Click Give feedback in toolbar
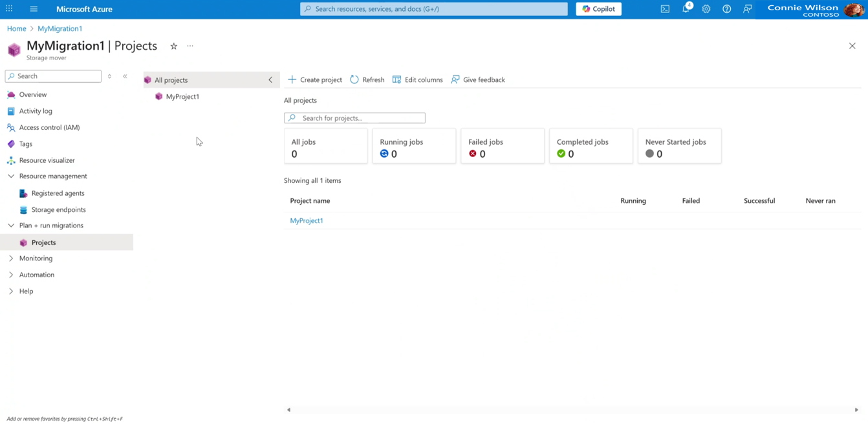 click(x=478, y=79)
